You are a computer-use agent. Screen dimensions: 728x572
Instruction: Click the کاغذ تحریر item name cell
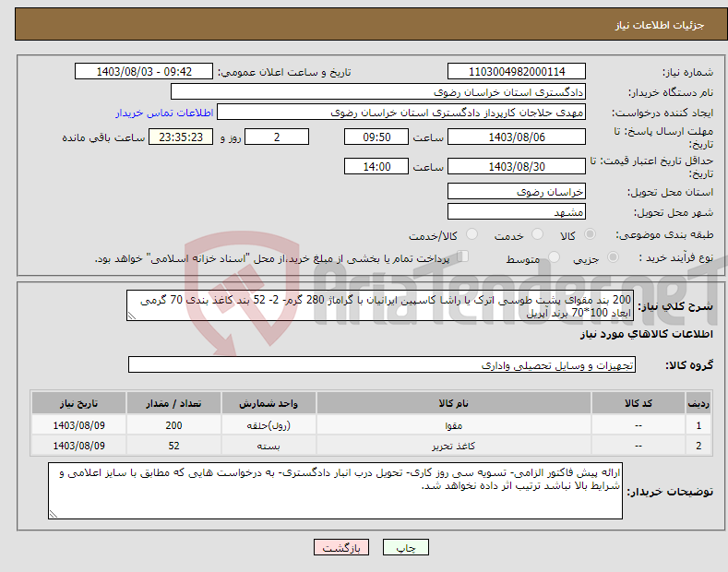click(x=454, y=446)
